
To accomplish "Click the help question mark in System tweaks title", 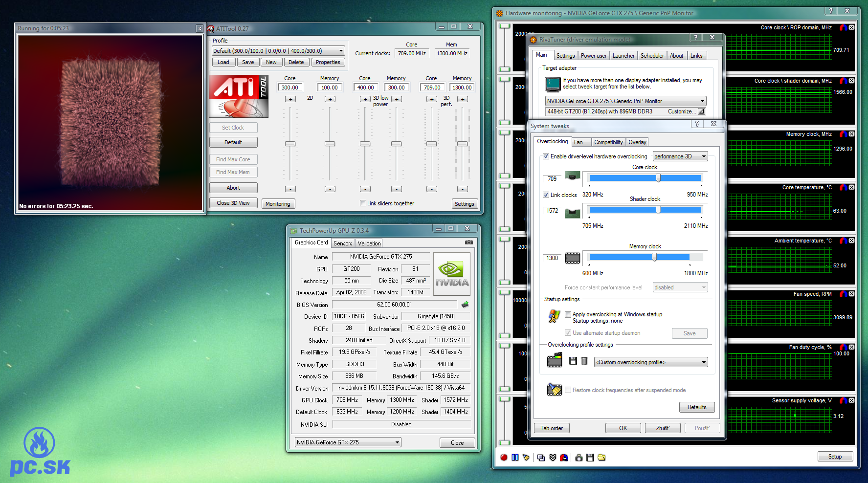I will pyautogui.click(x=697, y=124).
